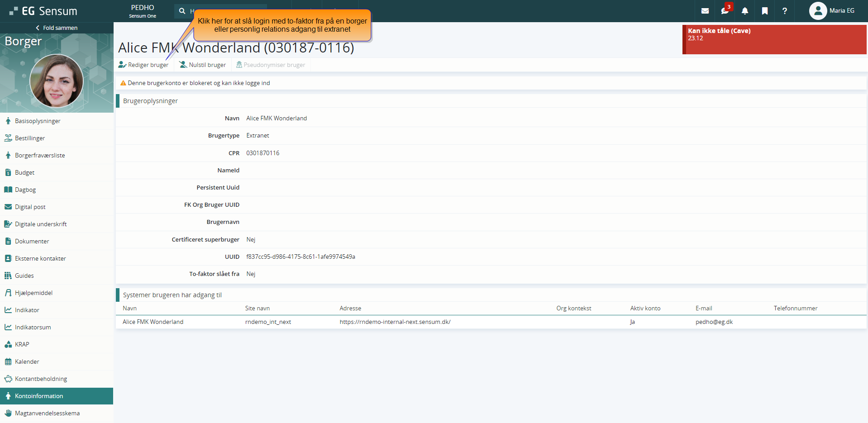Screen dimensions: 868x423
Task: Click the Basisoplysninger person icon
Action: pyautogui.click(x=8, y=121)
